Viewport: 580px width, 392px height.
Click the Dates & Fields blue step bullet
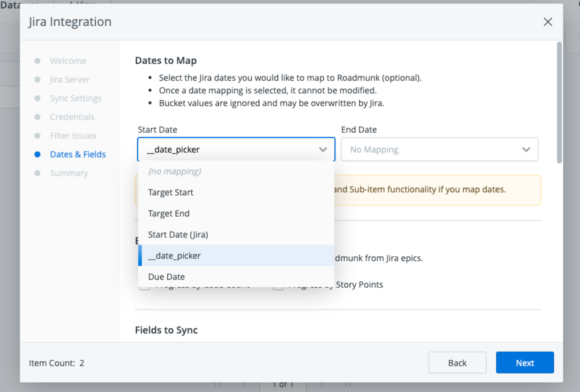[37, 154]
